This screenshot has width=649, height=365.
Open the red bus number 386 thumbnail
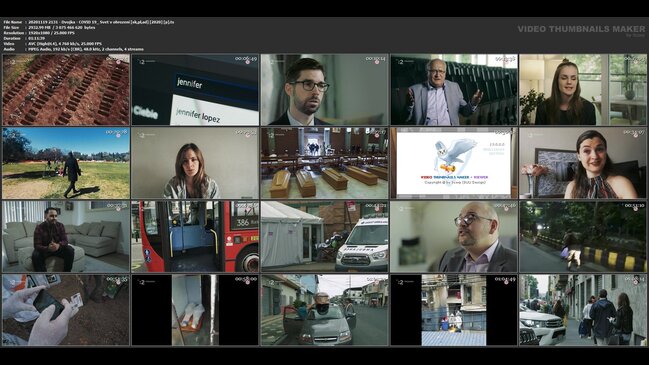[195, 237]
